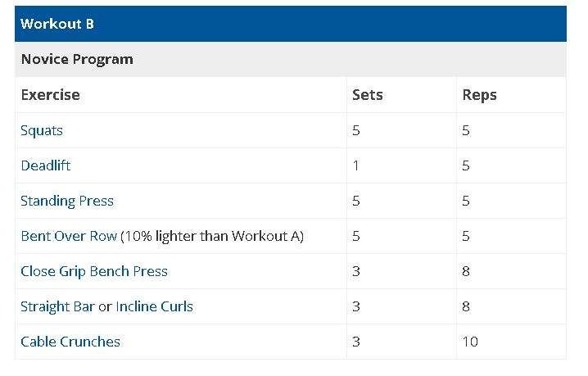Click the Reps value for Close Grip Bench Press

(x=466, y=271)
